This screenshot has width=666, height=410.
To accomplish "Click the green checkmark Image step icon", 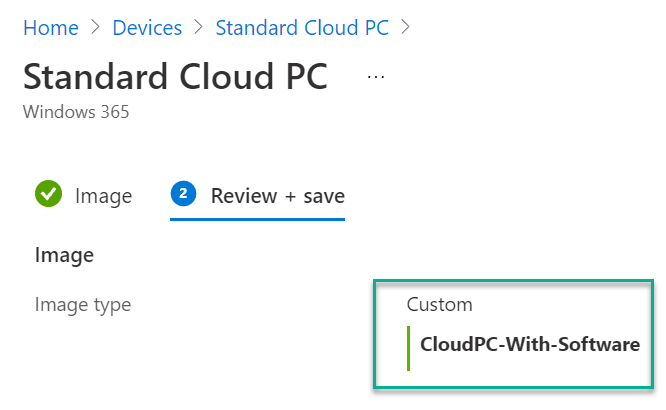I will pyautogui.click(x=48, y=194).
